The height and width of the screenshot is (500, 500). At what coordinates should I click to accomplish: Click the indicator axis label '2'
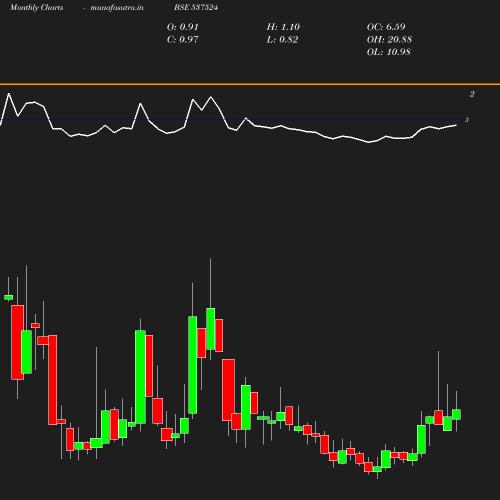[x=472, y=94]
